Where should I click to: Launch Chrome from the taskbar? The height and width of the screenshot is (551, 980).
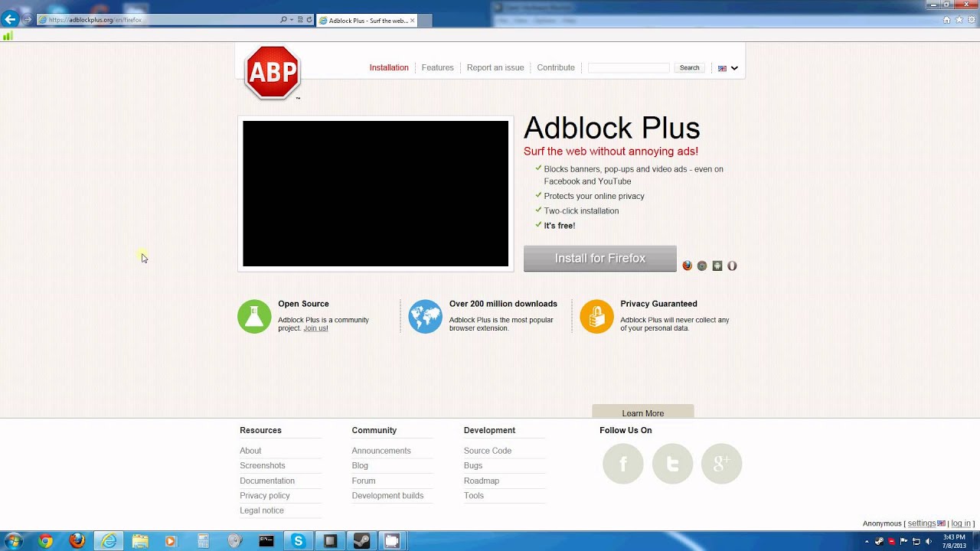[x=45, y=541]
